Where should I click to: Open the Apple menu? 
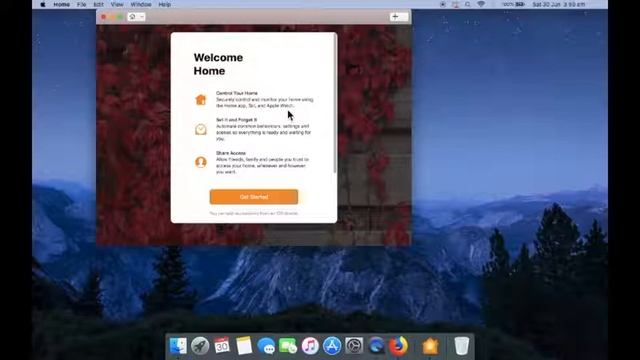(x=43, y=4)
